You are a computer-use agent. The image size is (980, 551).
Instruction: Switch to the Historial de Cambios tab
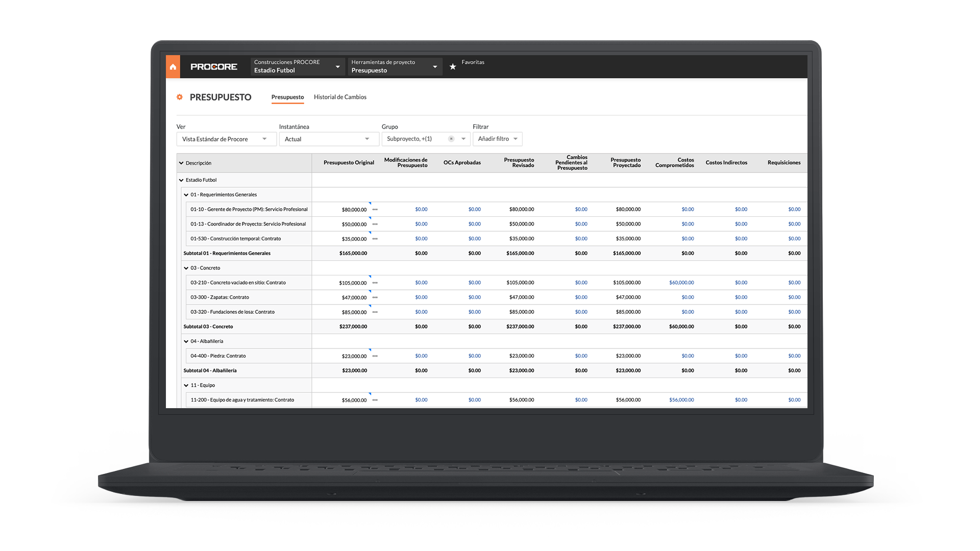coord(340,97)
